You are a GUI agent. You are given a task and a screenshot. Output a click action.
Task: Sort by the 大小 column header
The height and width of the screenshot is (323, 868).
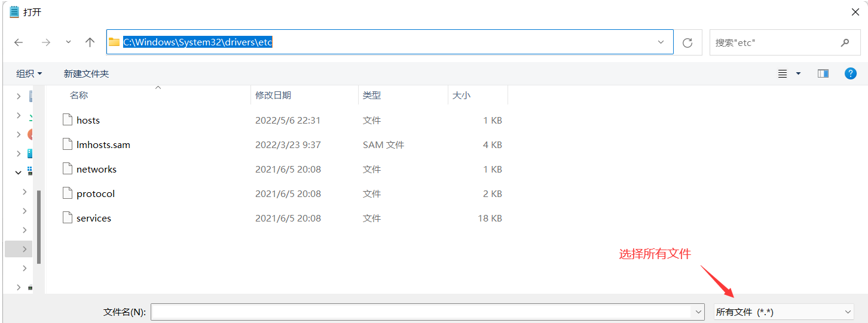(461, 96)
